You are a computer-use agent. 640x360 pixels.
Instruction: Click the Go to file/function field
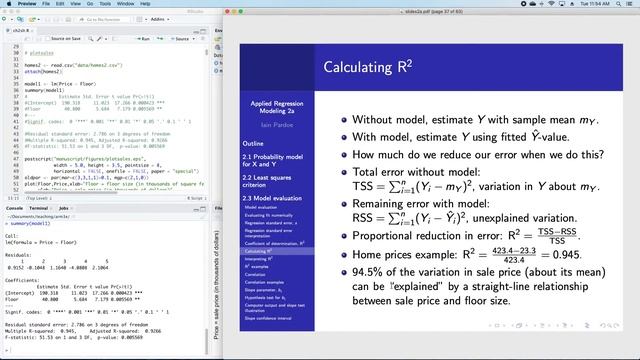coord(104,19)
